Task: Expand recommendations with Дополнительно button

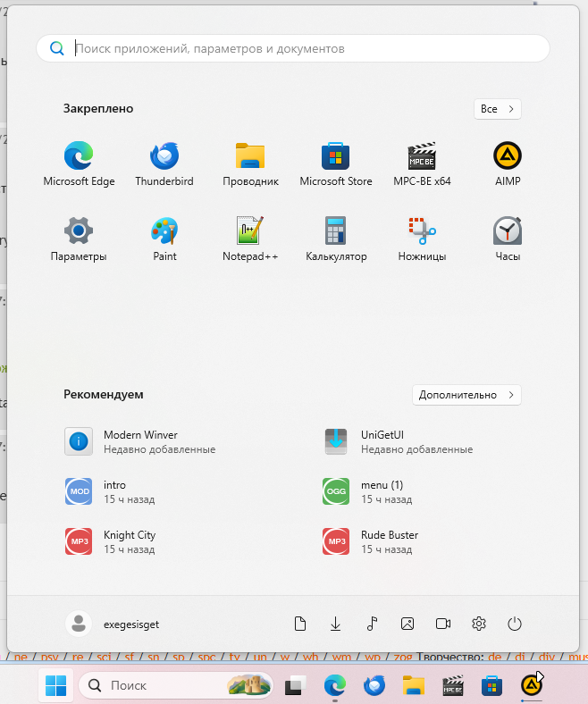Action: click(466, 395)
